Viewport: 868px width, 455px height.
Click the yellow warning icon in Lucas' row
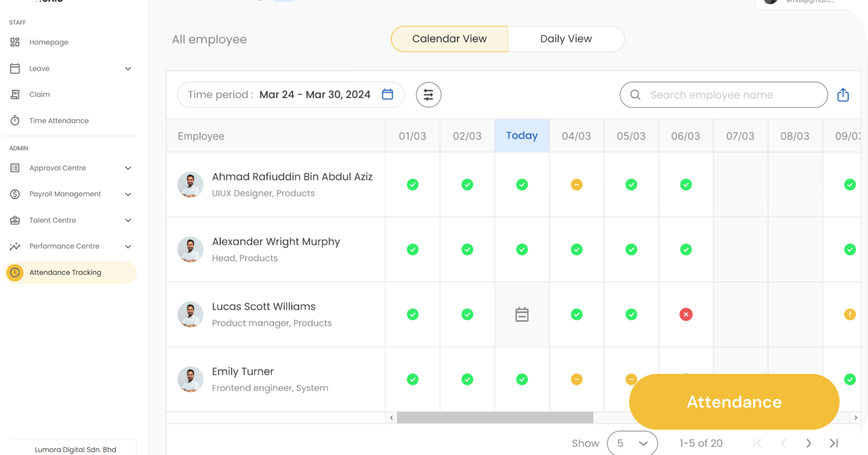[849, 315]
